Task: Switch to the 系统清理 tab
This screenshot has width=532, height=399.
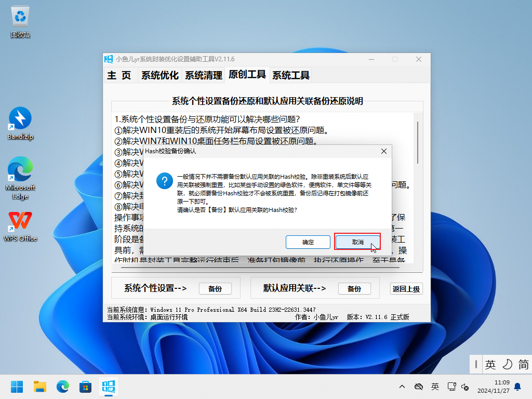Action: pyautogui.click(x=203, y=75)
